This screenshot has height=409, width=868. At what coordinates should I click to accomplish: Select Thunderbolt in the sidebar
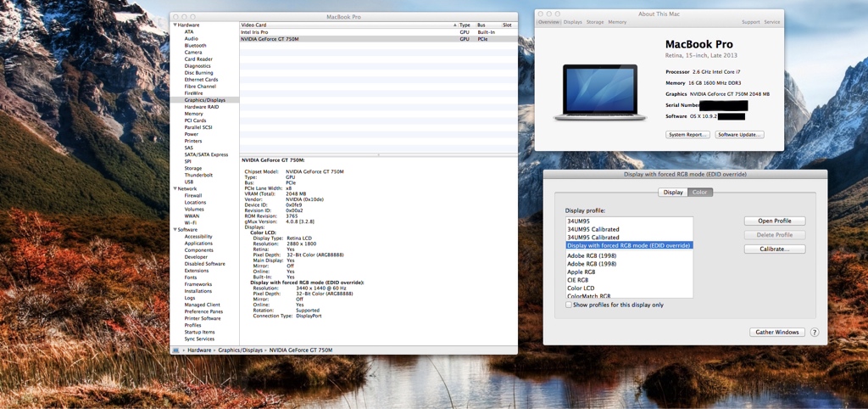pyautogui.click(x=198, y=175)
